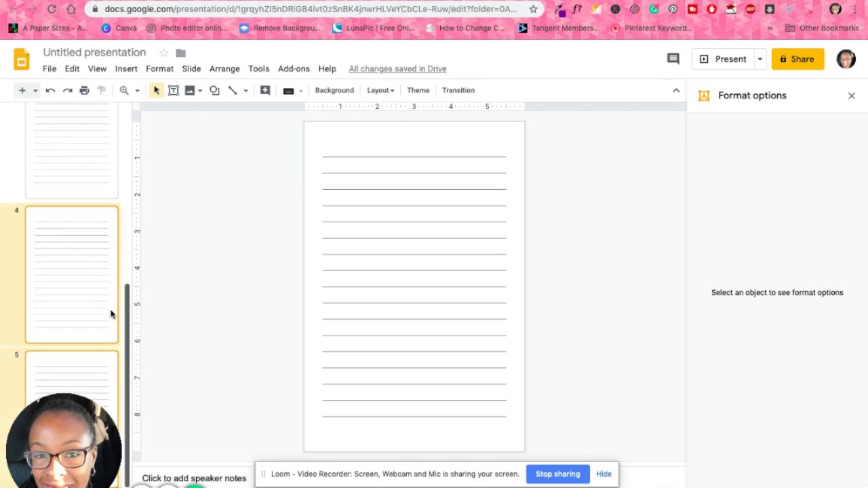Image resolution: width=868 pixels, height=488 pixels.
Task: Select slide 4 thumbnail
Action: pos(72,274)
